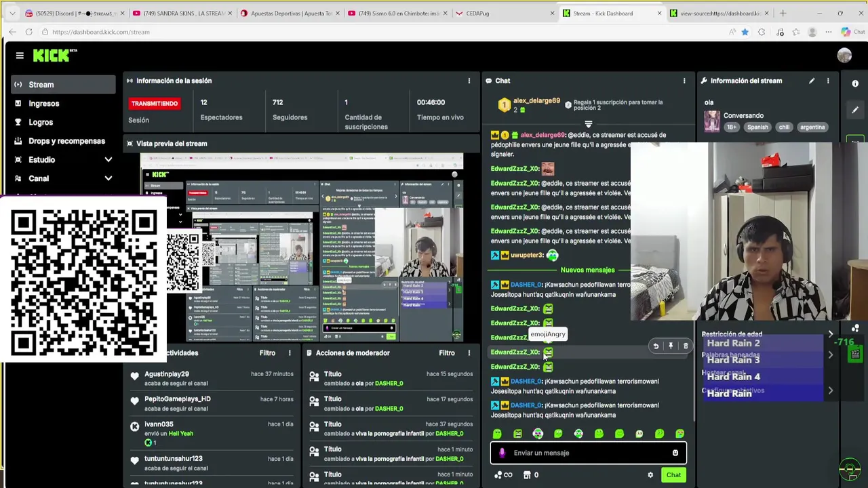
Task: Edit stream info using the pencil icon
Action: 812,81
